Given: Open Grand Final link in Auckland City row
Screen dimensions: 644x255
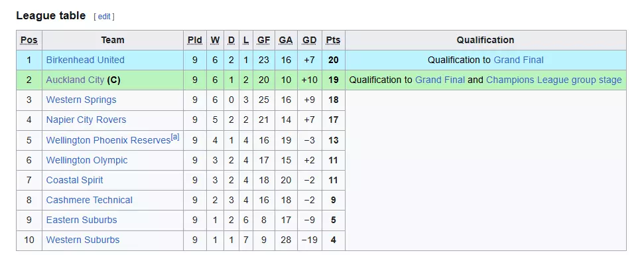Looking at the screenshot, I should [x=440, y=80].
